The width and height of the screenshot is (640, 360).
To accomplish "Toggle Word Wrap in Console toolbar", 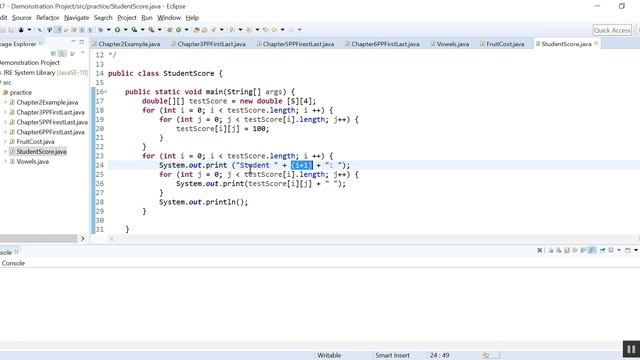I will pos(575,250).
